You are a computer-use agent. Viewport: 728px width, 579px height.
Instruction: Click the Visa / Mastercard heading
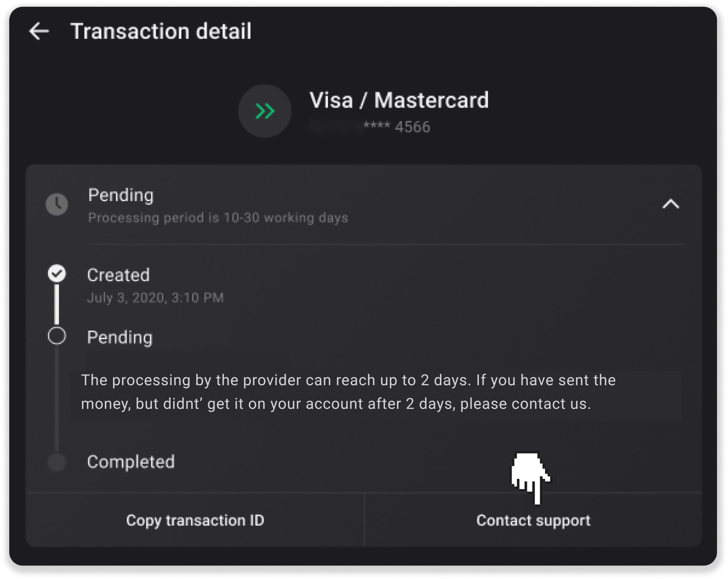(x=399, y=100)
